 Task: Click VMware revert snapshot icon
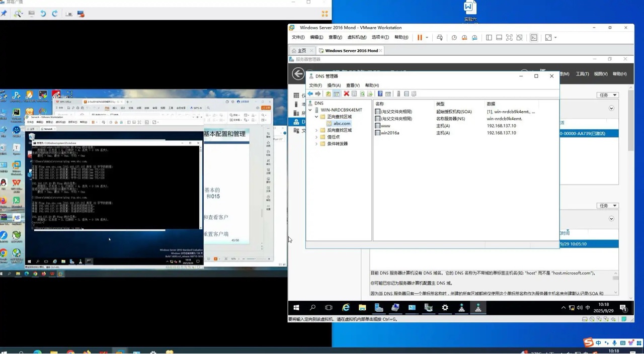[464, 38]
